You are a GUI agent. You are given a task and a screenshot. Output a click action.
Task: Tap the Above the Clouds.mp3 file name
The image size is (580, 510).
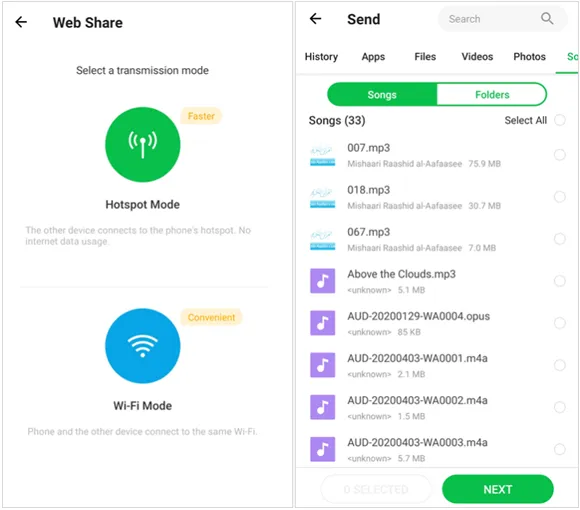(401, 274)
